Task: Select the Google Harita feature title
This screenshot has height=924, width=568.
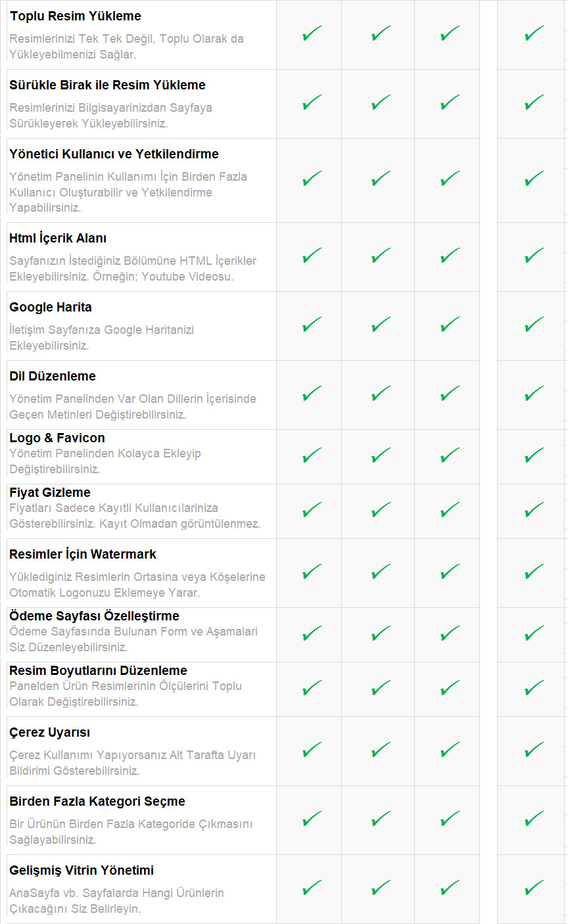Action: tap(51, 307)
